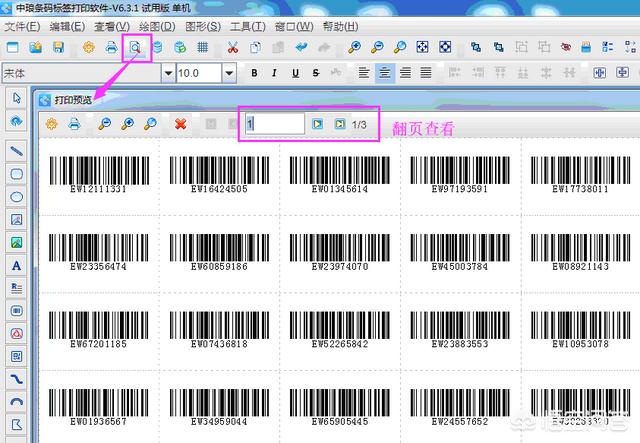This screenshot has height=443, width=640.
Task: Select the arc drawing tool
Action: [x=16, y=402]
